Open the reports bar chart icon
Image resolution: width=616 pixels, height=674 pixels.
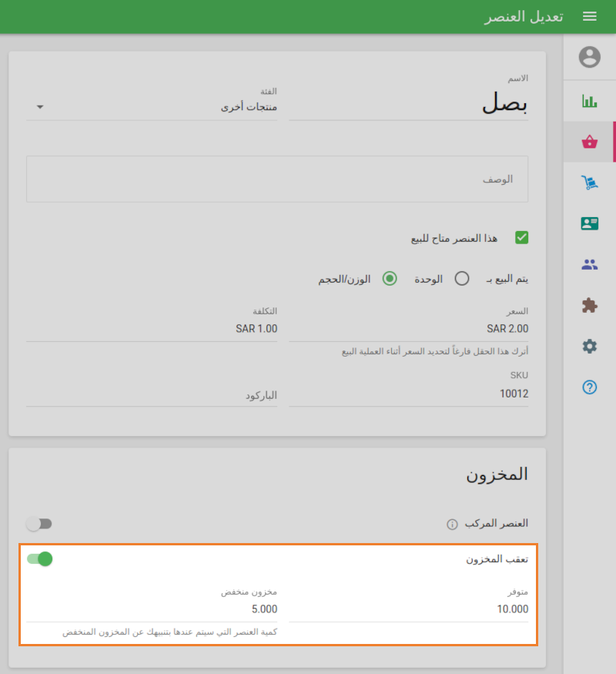point(589,101)
